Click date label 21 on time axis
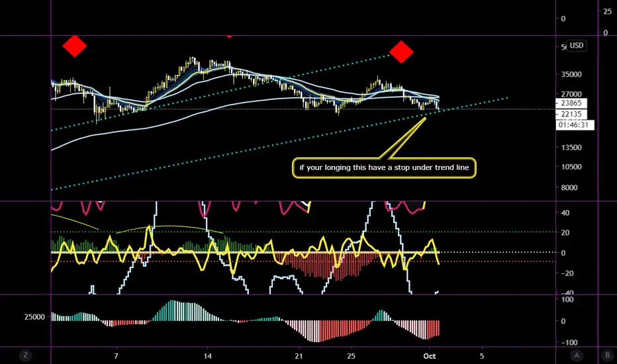This screenshot has width=617, height=364. click(x=299, y=356)
